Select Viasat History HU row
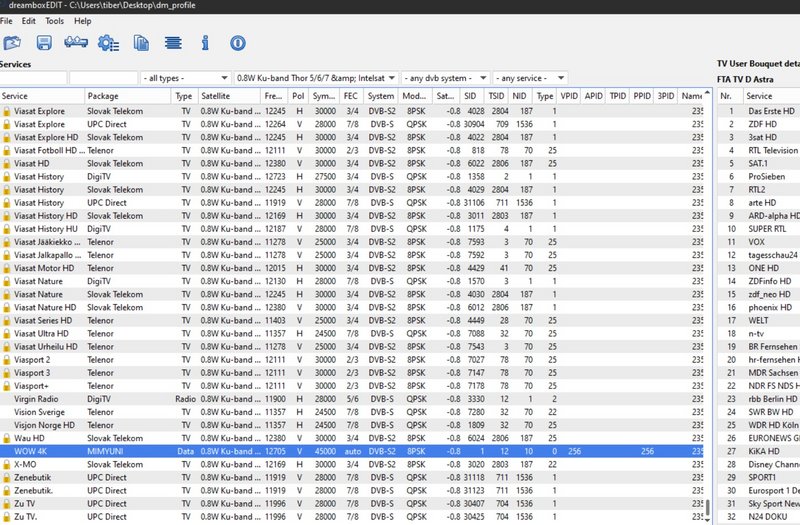 [352, 229]
